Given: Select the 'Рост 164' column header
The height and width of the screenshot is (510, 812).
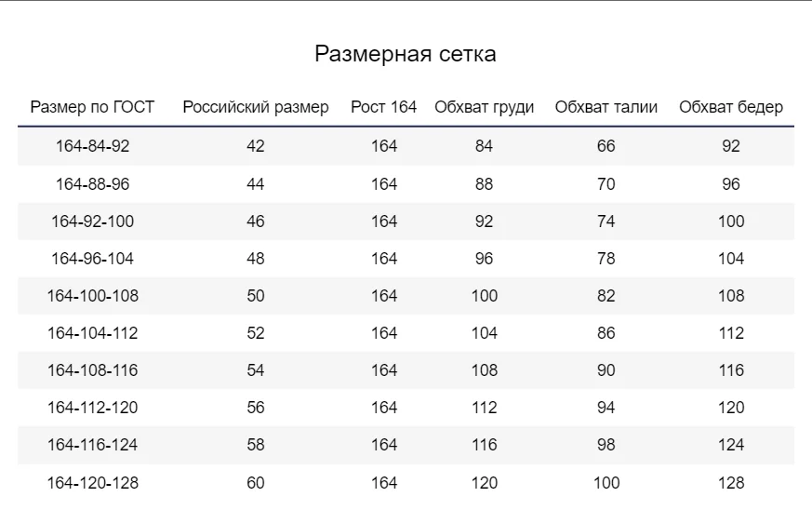Looking at the screenshot, I should tap(384, 107).
